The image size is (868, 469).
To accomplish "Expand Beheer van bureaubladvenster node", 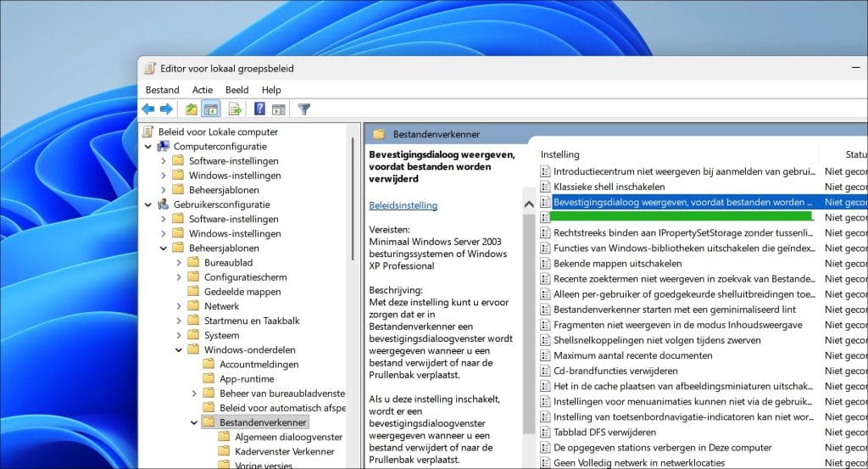I will (x=194, y=394).
